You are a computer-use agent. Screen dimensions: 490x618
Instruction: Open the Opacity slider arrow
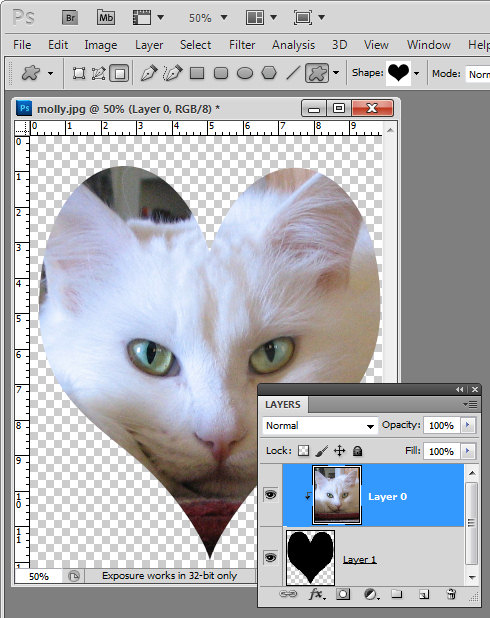(468, 425)
